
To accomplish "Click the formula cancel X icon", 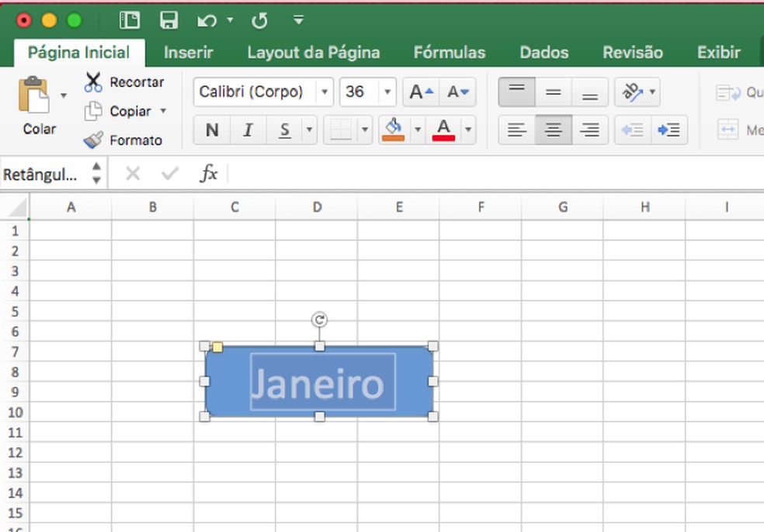I will coord(133,173).
